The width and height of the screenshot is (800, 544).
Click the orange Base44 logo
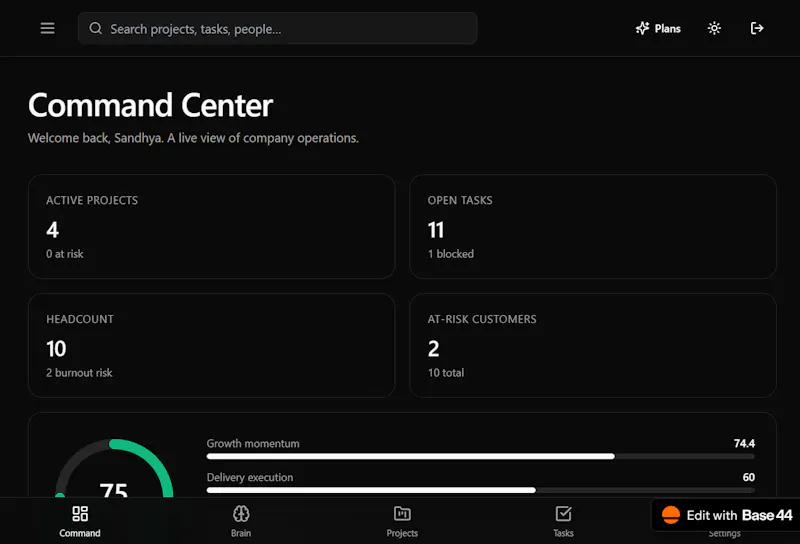tap(671, 515)
